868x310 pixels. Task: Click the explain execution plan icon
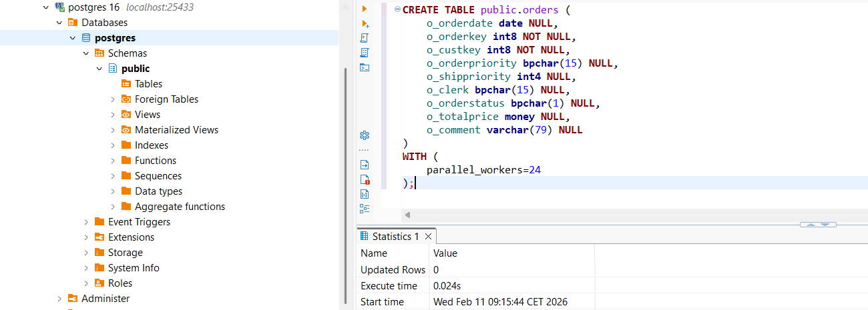[x=365, y=53]
